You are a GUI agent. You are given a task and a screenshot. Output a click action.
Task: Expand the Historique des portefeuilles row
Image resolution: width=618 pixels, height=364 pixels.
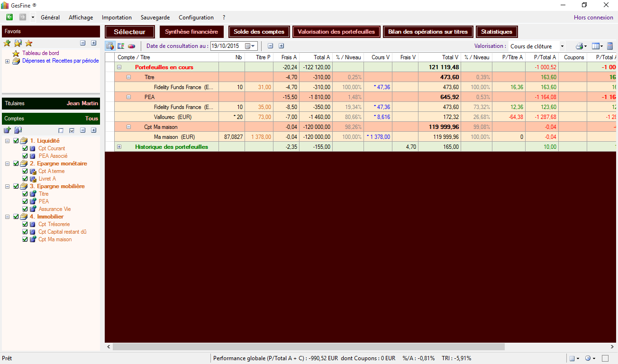(x=119, y=147)
